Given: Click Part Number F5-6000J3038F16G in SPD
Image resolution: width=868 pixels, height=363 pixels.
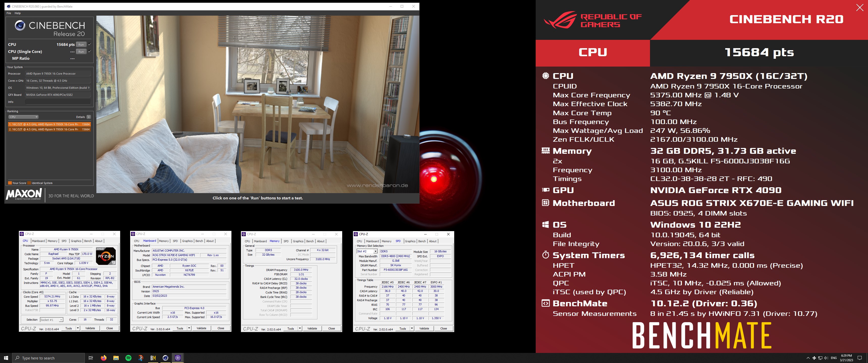Looking at the screenshot, I should [x=396, y=270].
